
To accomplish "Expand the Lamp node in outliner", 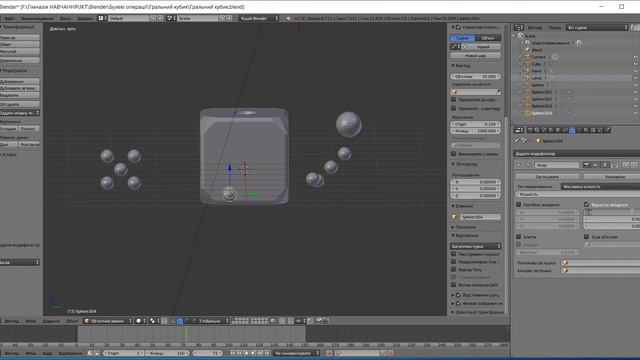I will (520, 78).
